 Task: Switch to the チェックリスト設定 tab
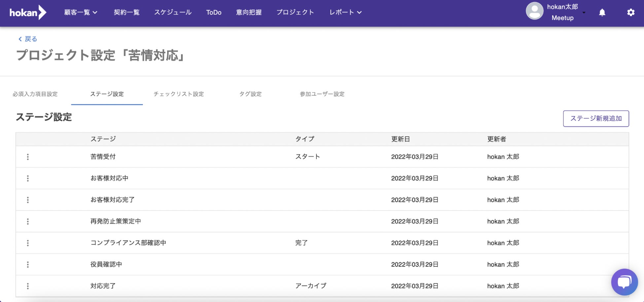tap(178, 94)
